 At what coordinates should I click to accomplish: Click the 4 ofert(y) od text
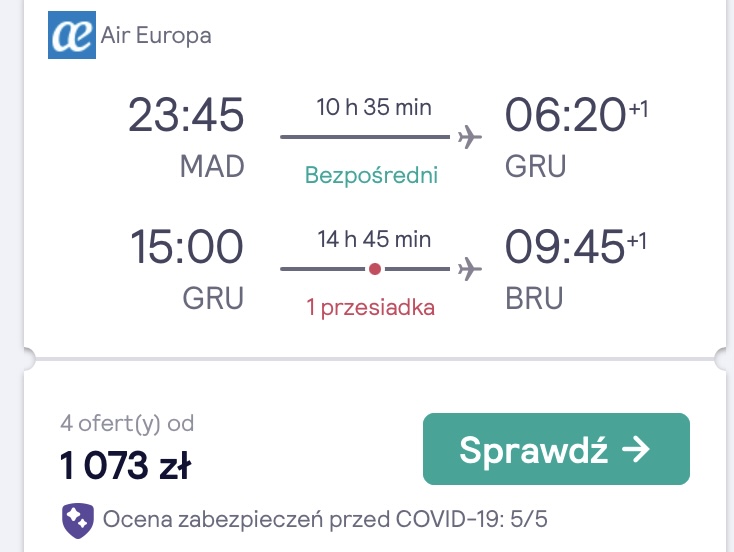(x=127, y=424)
